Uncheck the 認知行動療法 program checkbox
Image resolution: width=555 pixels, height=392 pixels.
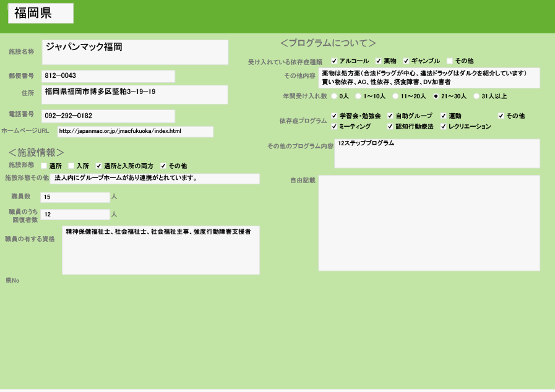click(390, 126)
